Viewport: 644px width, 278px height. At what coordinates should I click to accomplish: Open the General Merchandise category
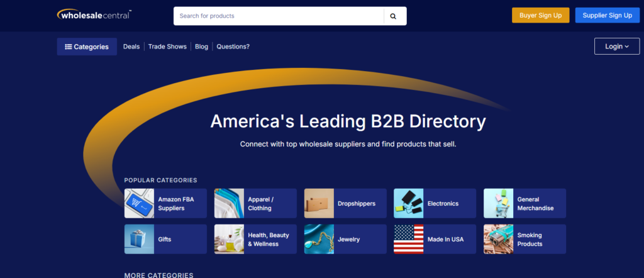[525, 203]
